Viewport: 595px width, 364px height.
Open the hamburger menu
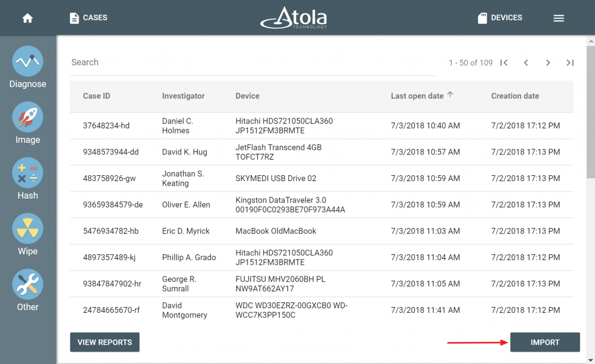click(558, 17)
